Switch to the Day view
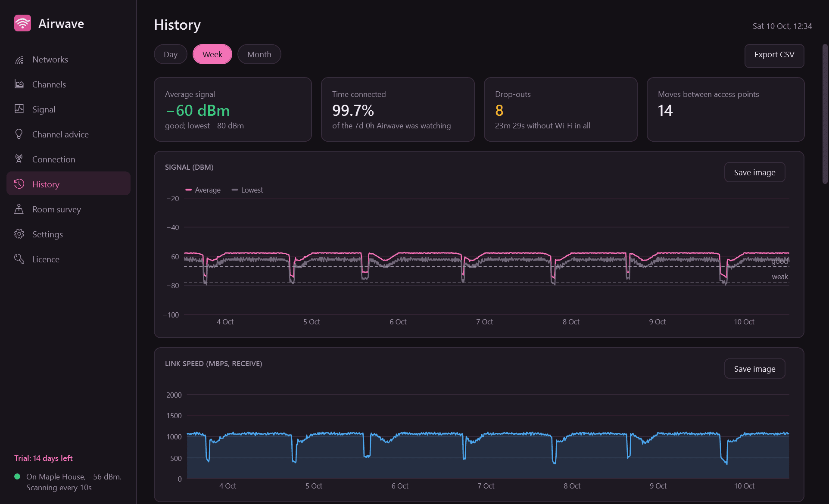 coord(171,54)
